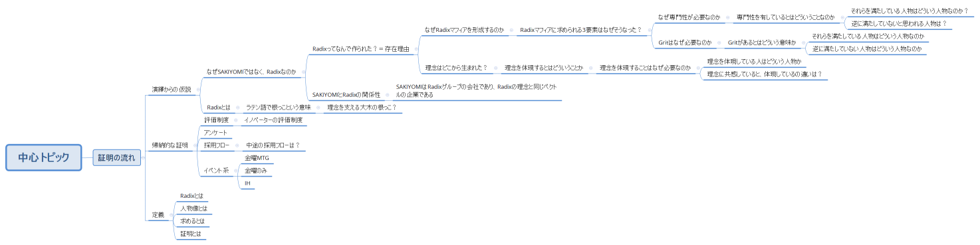980x245 pixels.
Task: Collapse the 演繹からの仮説 branch toggle
Action: tap(199, 89)
